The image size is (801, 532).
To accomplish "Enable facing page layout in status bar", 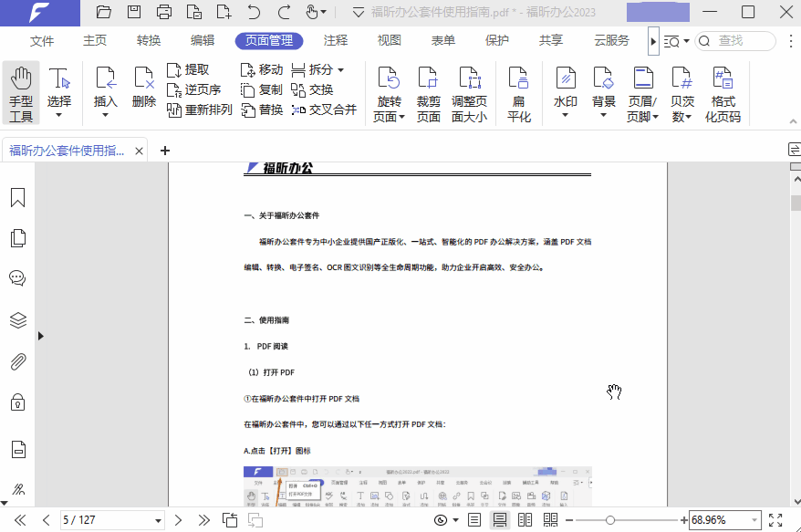I will tap(525, 518).
